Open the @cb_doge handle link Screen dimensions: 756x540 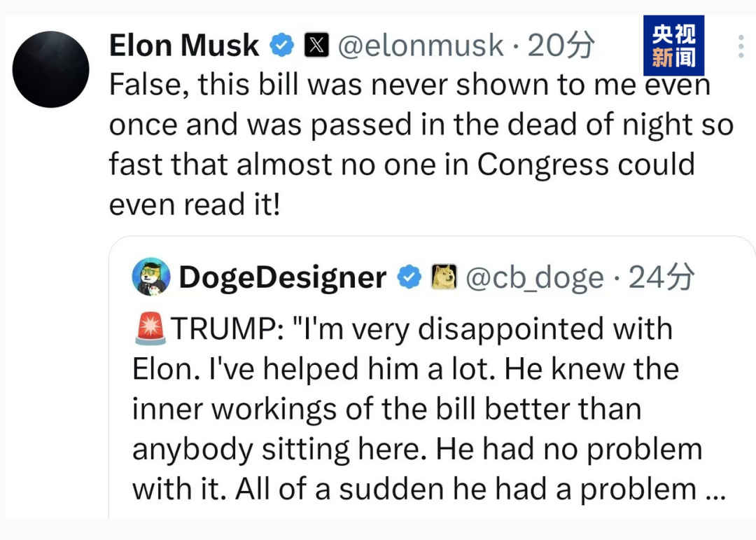535,278
